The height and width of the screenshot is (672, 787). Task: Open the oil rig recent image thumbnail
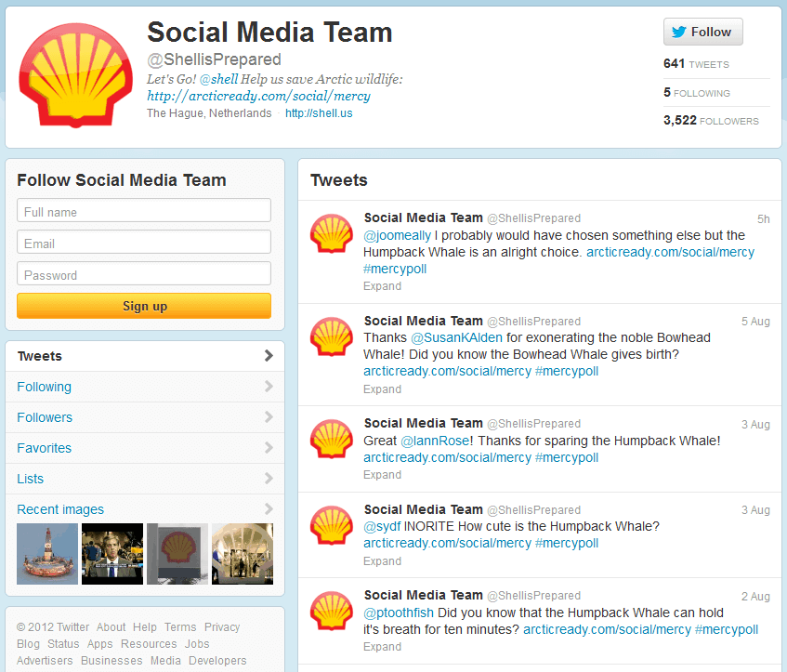(x=47, y=554)
